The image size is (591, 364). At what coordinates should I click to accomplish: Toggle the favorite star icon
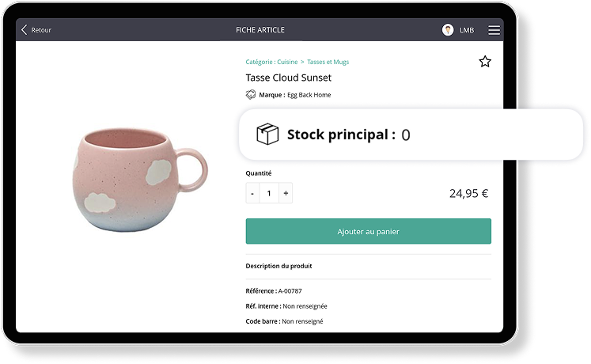[x=485, y=62]
